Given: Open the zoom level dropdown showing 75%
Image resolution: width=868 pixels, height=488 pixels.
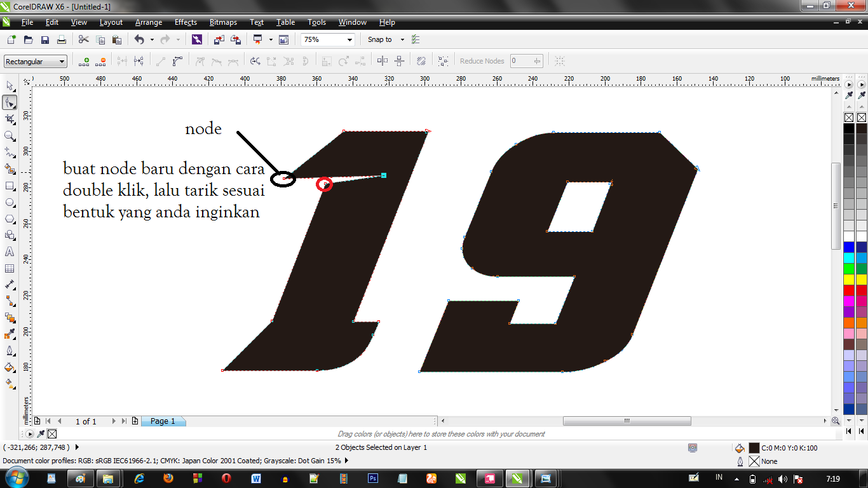Looking at the screenshot, I should (349, 39).
